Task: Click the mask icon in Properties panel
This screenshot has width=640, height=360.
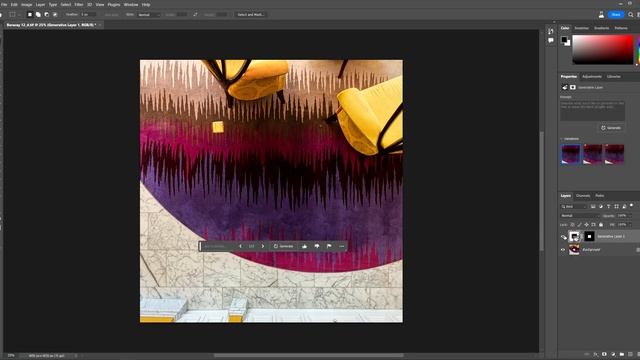Action: pyautogui.click(x=573, y=87)
